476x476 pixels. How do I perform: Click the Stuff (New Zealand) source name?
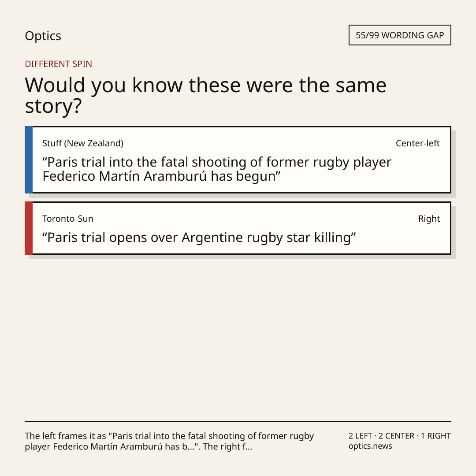point(83,143)
